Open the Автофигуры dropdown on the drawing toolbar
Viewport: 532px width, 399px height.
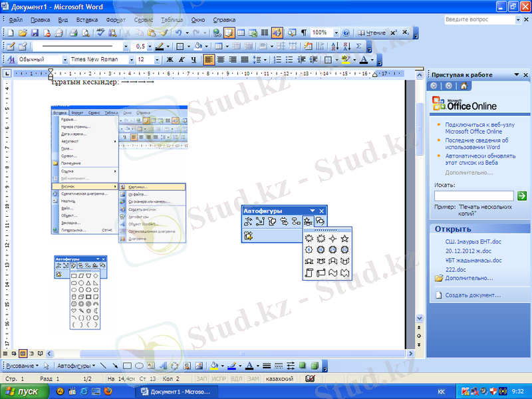click(76, 366)
